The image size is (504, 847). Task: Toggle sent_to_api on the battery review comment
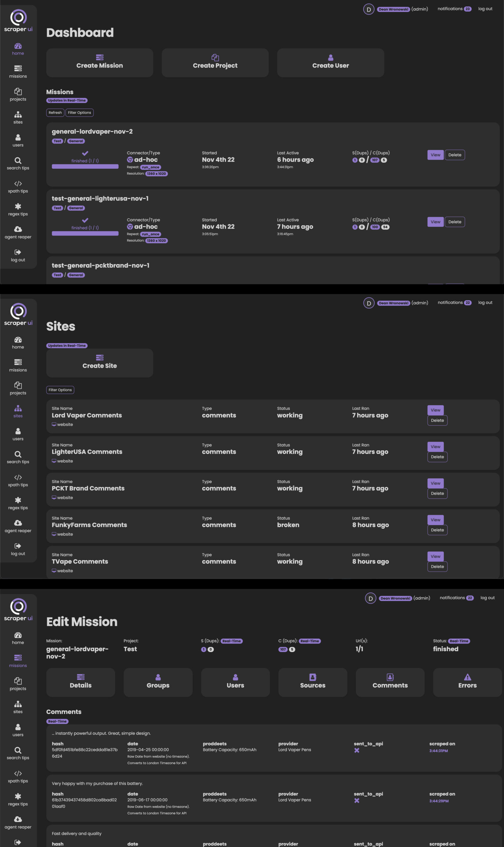[357, 801]
